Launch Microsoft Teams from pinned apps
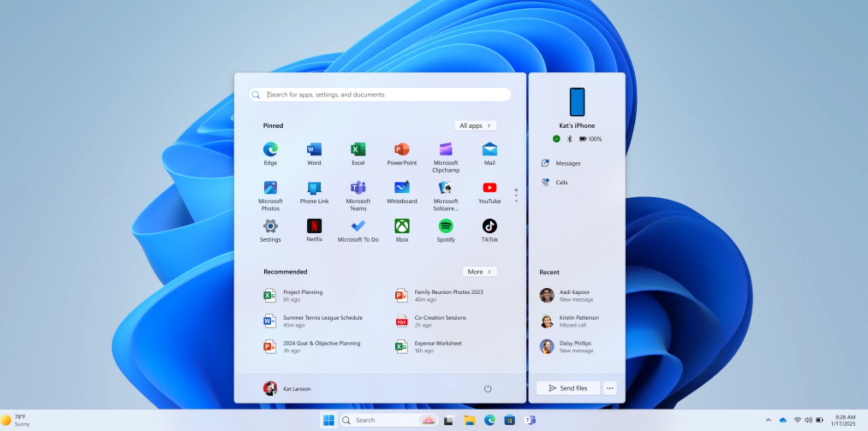 pos(358,196)
